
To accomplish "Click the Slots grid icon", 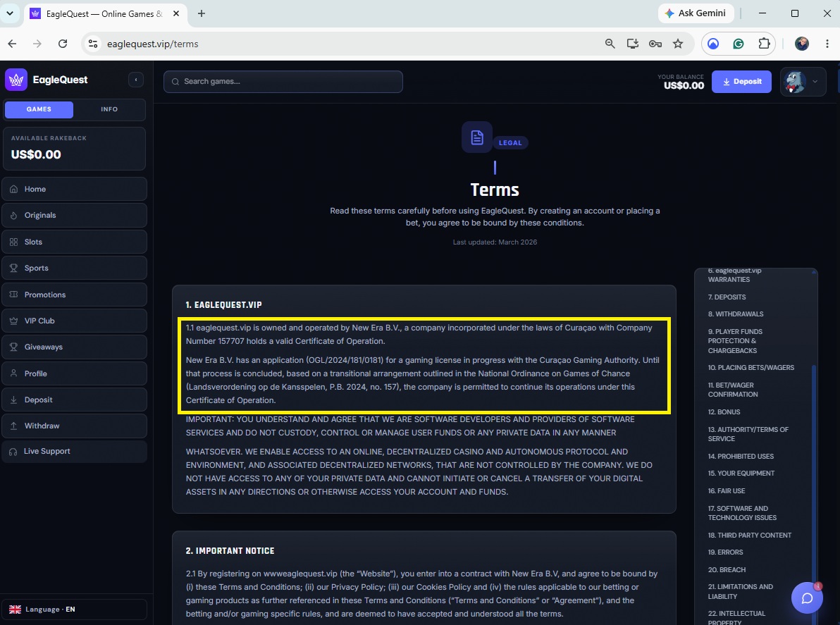I will tap(14, 242).
